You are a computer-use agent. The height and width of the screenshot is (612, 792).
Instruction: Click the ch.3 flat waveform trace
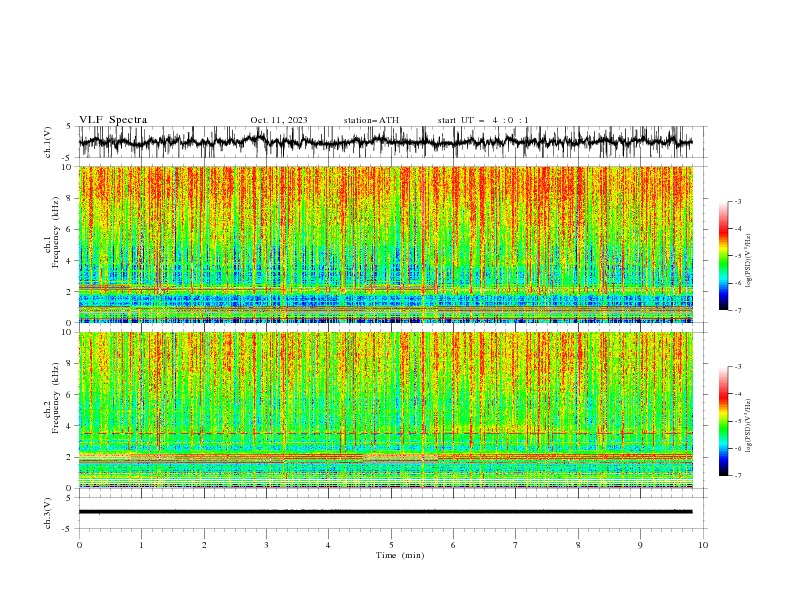386,512
